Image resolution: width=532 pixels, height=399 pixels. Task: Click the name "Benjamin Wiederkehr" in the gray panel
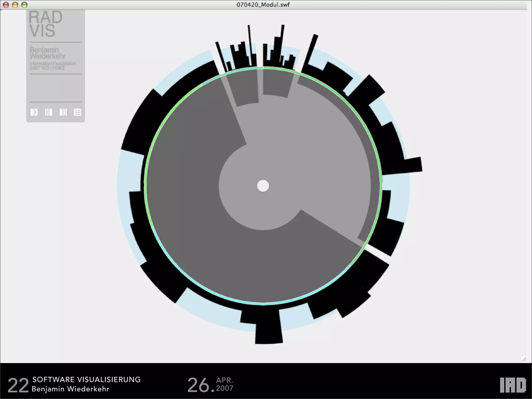[48, 53]
